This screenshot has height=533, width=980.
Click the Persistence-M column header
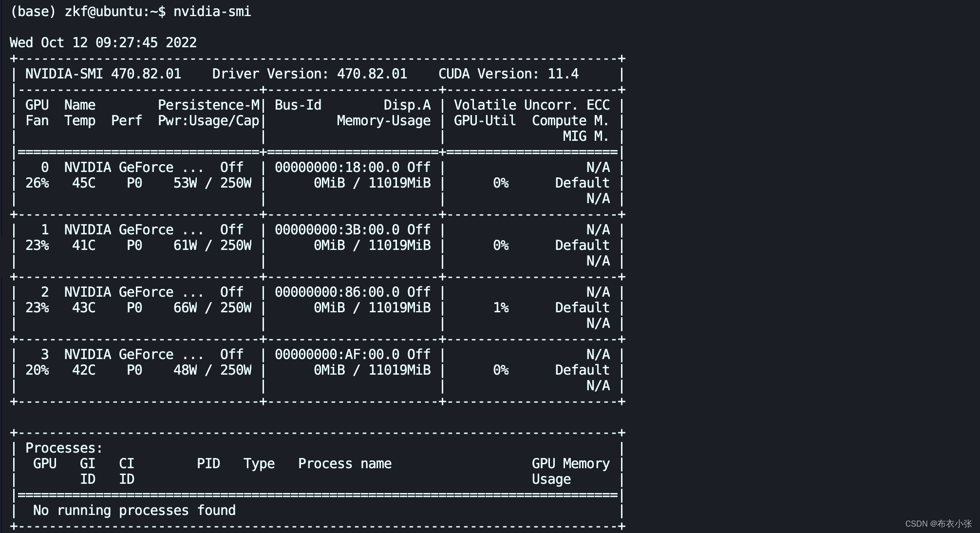point(208,105)
